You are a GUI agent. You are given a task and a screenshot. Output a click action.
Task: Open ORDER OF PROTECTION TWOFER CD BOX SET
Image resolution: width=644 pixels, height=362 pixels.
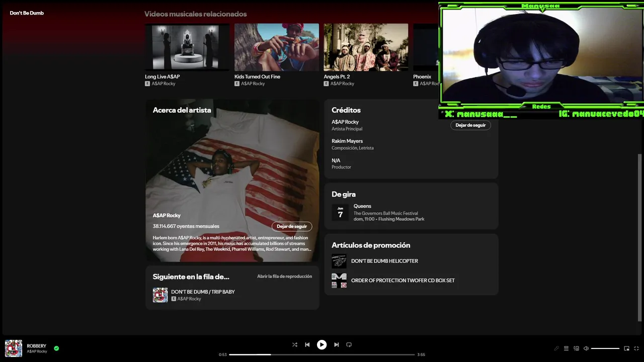pyautogui.click(x=403, y=281)
